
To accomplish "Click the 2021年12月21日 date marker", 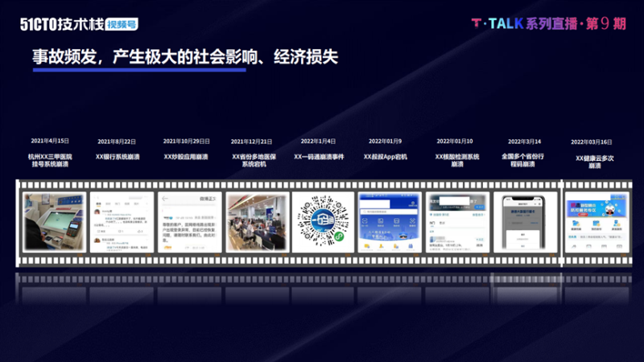I will pyautogui.click(x=252, y=141).
